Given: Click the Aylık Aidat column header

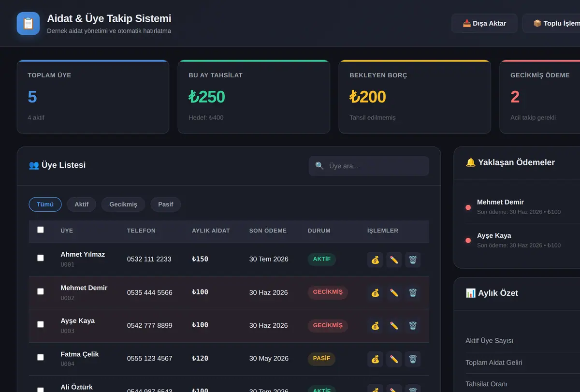Looking at the screenshot, I should point(211,231).
